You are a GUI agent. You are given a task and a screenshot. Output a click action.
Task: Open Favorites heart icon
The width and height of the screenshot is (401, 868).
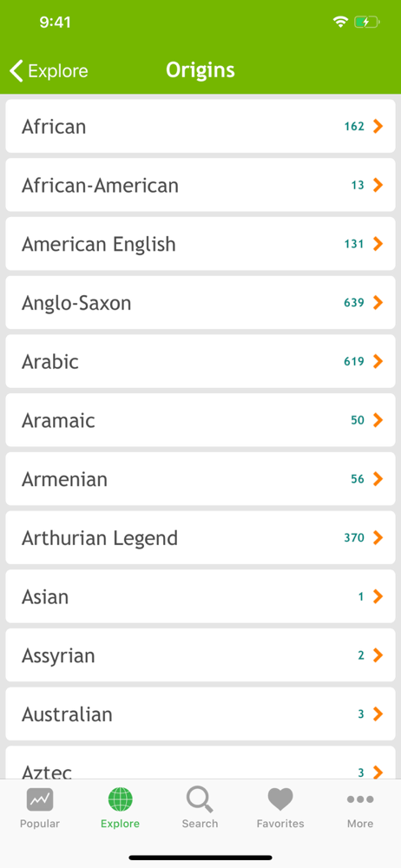coord(280,799)
